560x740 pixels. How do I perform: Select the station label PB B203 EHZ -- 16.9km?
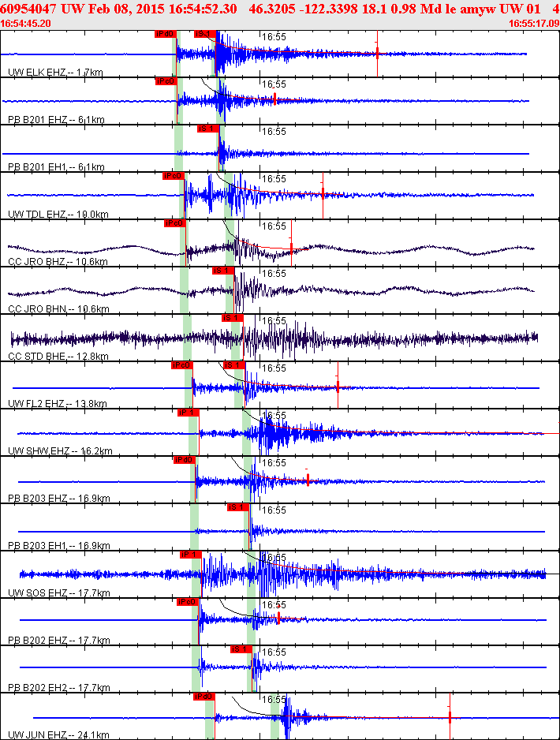pos(59,498)
